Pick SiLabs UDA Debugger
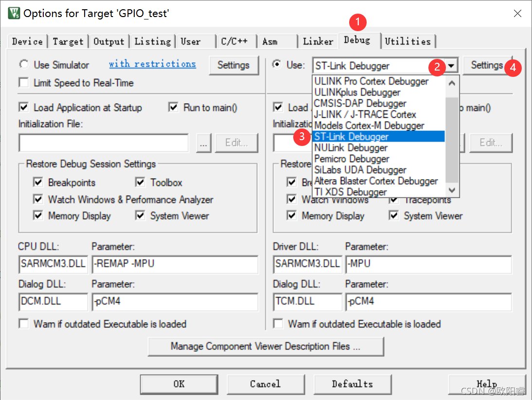532x400 pixels. [x=378, y=170]
